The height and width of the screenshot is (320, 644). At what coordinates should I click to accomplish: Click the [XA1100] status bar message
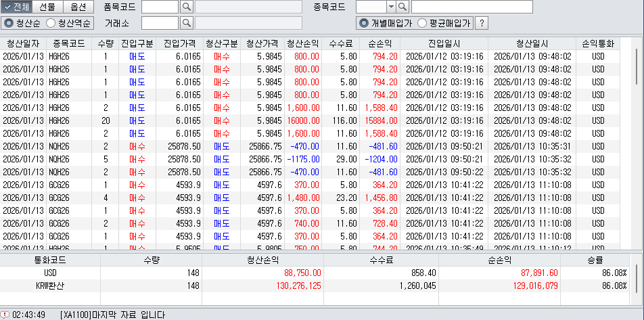[112, 315]
